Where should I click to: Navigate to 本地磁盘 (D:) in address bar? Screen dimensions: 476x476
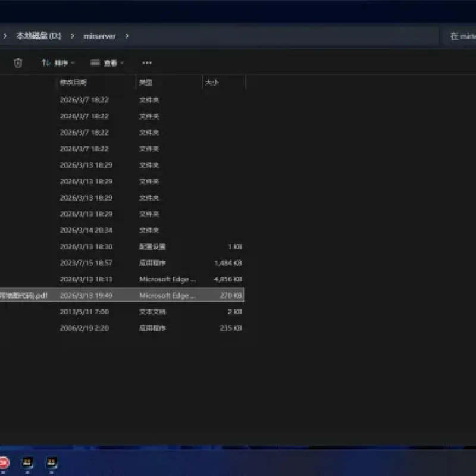[x=39, y=36]
